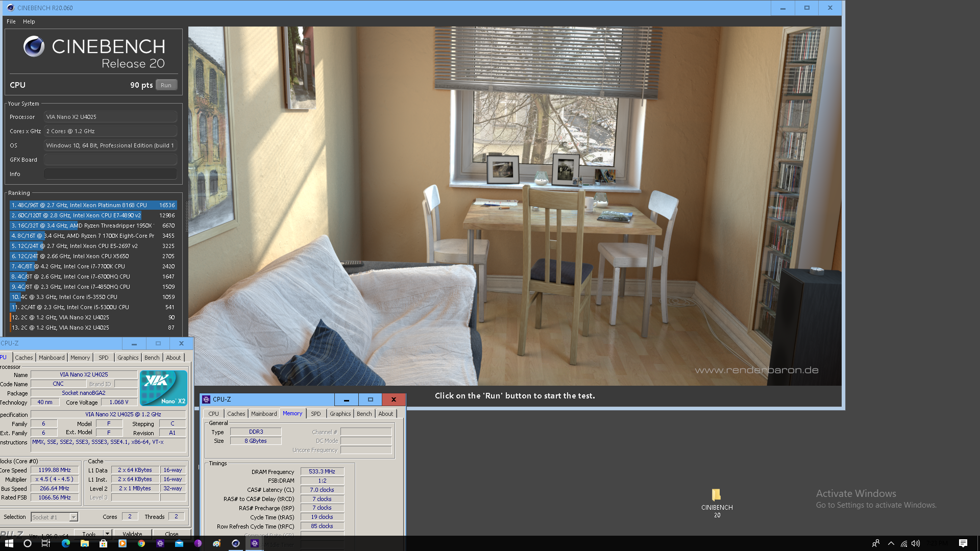Open the CINIBENCH 20 desktop folder
The height and width of the screenshot is (551, 980).
717,503
